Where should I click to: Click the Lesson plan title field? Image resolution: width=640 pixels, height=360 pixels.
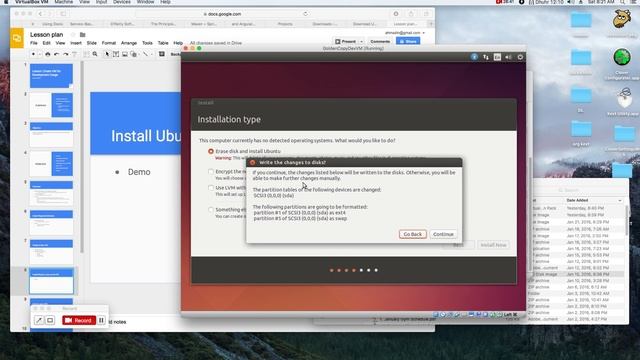47,35
